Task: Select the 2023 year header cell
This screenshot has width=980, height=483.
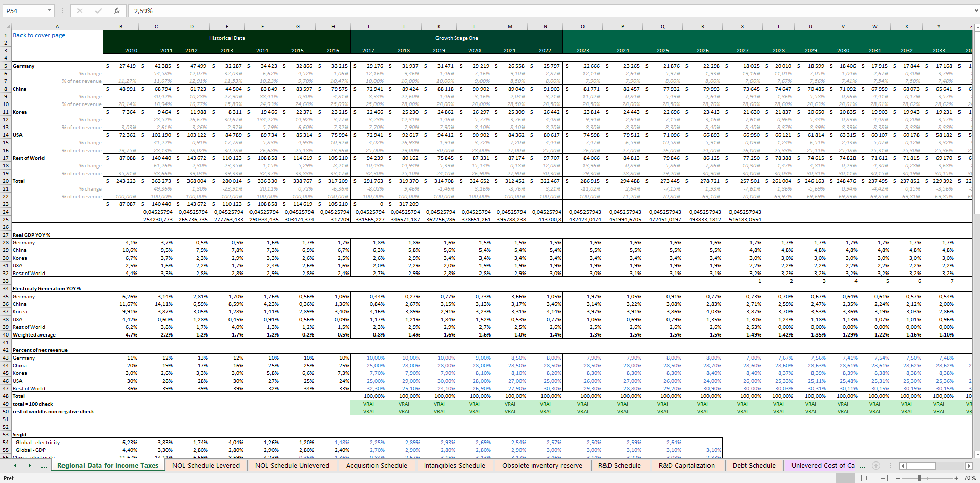Action: (x=582, y=51)
